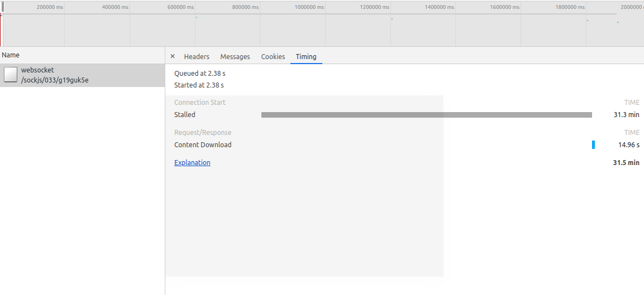
Task: Click the Explanation link
Action: (x=192, y=162)
